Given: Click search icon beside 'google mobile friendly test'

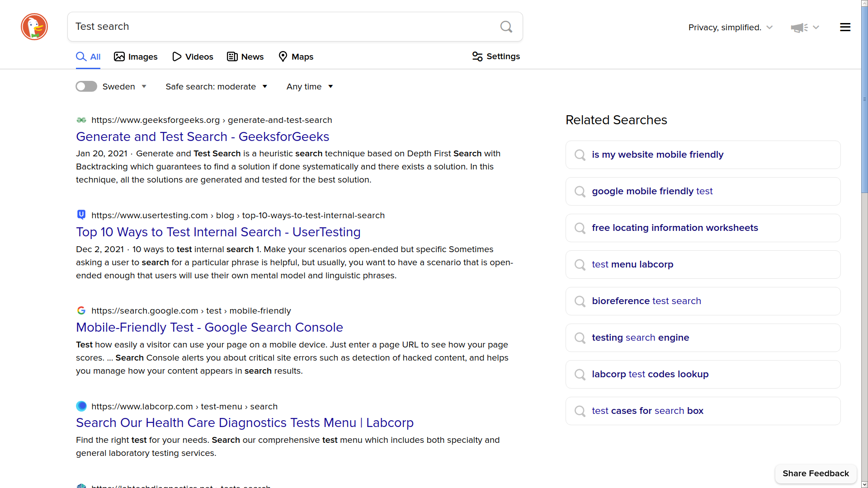Looking at the screenshot, I should tap(580, 192).
